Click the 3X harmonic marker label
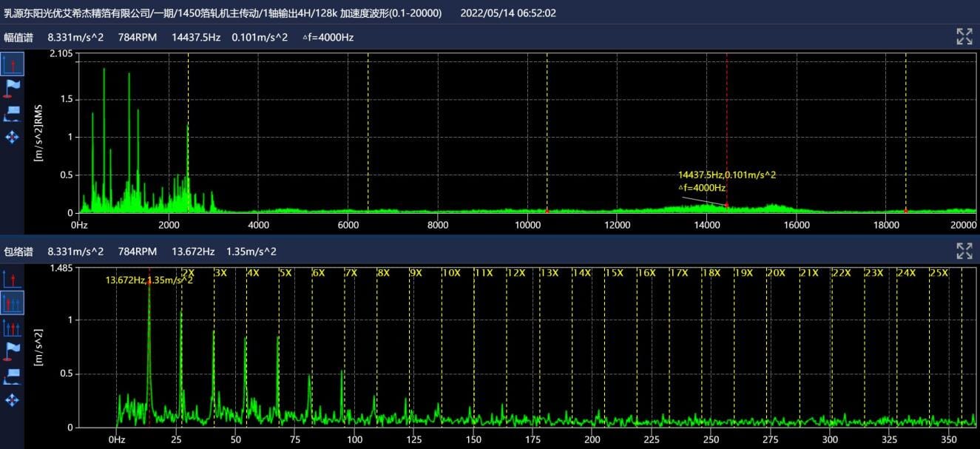Image resolution: width=980 pixels, height=449 pixels. (220, 273)
